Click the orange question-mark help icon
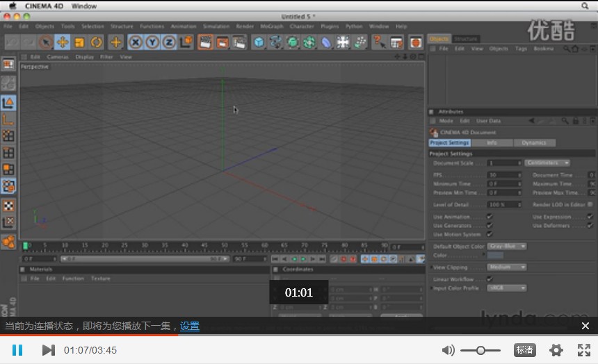 click(379, 42)
